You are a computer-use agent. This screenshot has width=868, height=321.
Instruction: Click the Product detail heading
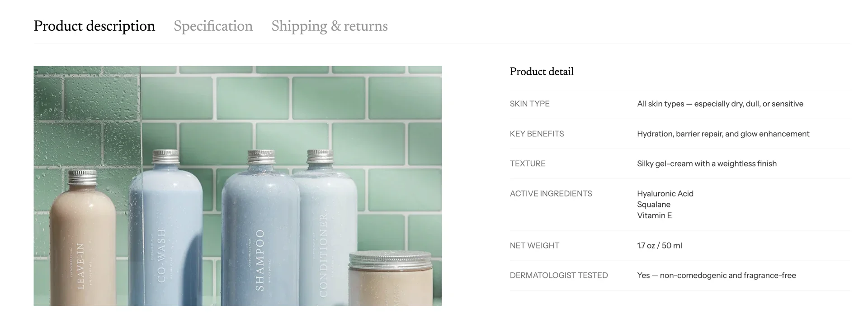[x=541, y=72]
